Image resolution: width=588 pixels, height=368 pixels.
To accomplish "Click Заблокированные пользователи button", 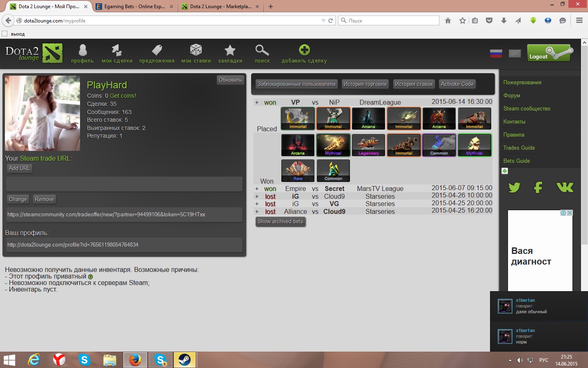I will point(296,84).
